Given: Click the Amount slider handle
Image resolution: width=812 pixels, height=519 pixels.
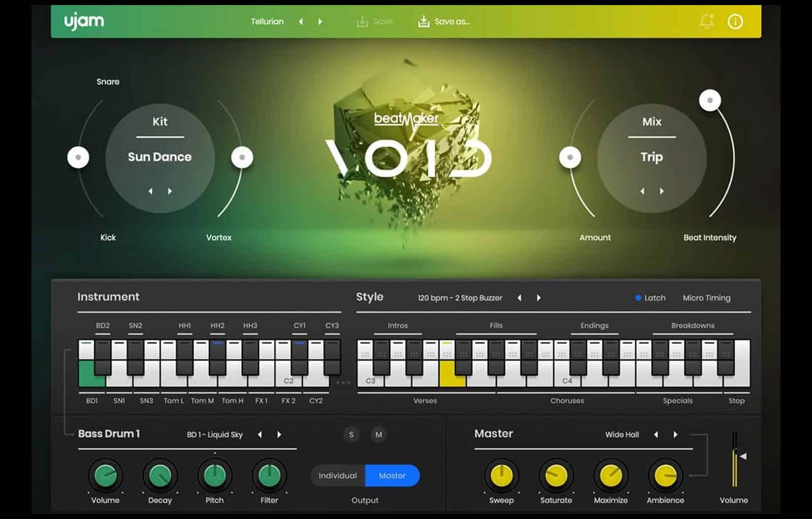Looking at the screenshot, I should pos(570,157).
